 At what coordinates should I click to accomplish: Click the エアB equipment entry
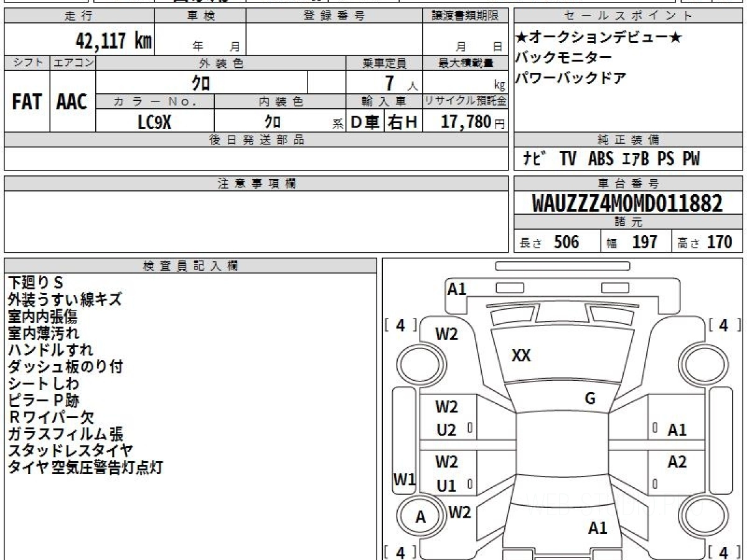click(x=636, y=159)
